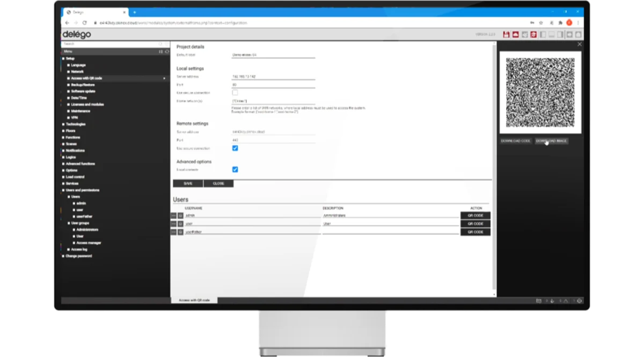The image size is (644, 357).
Task: Toggle the right panel layout icon
Action: coord(560,35)
